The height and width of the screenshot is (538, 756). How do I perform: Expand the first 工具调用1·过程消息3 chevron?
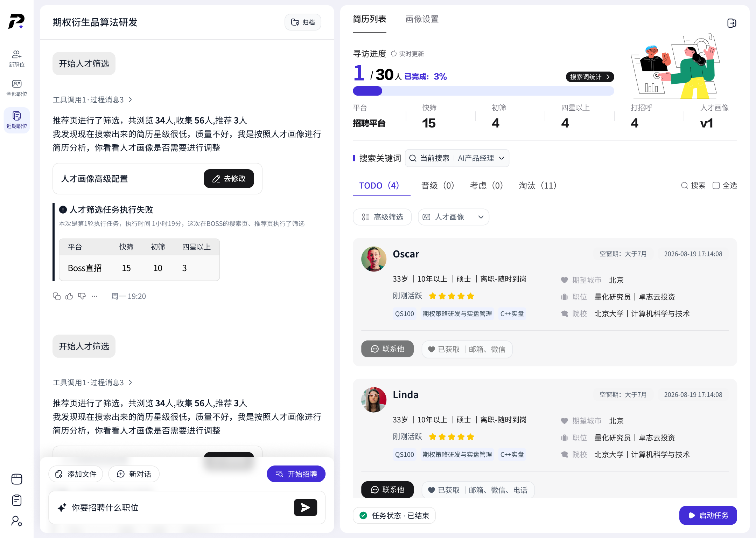[x=130, y=100]
